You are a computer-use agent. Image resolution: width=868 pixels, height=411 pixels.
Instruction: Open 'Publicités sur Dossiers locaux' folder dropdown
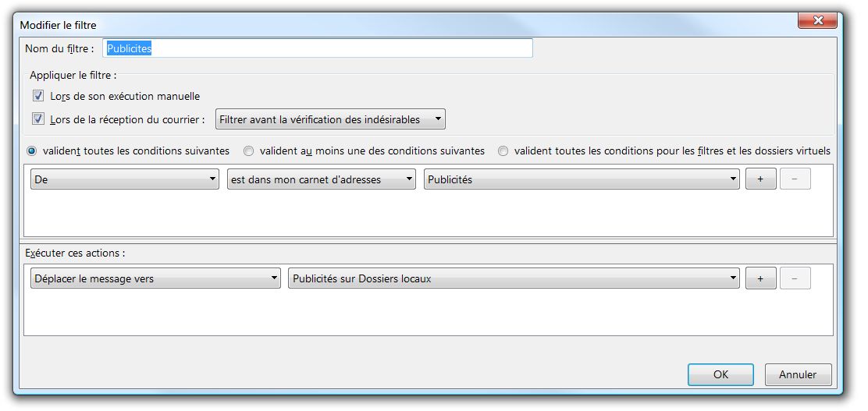coord(514,278)
